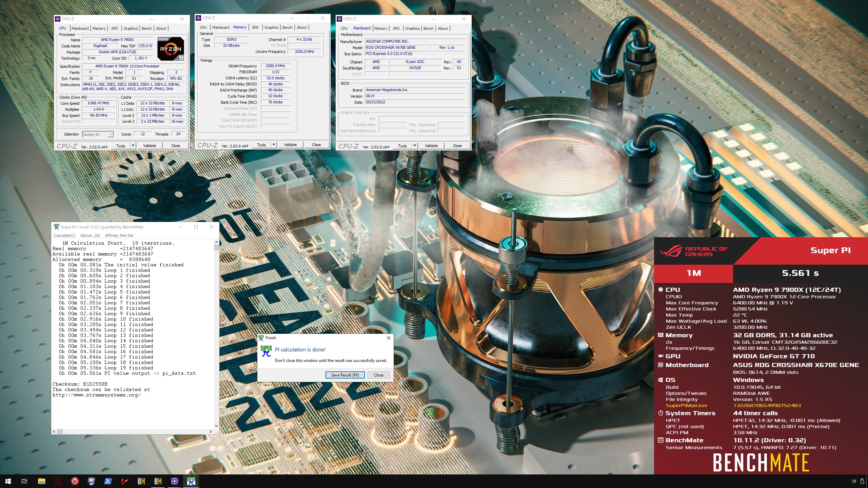Click Validate in CPU-Z processor window
Viewport: 868px width, 488px height.
(150, 146)
